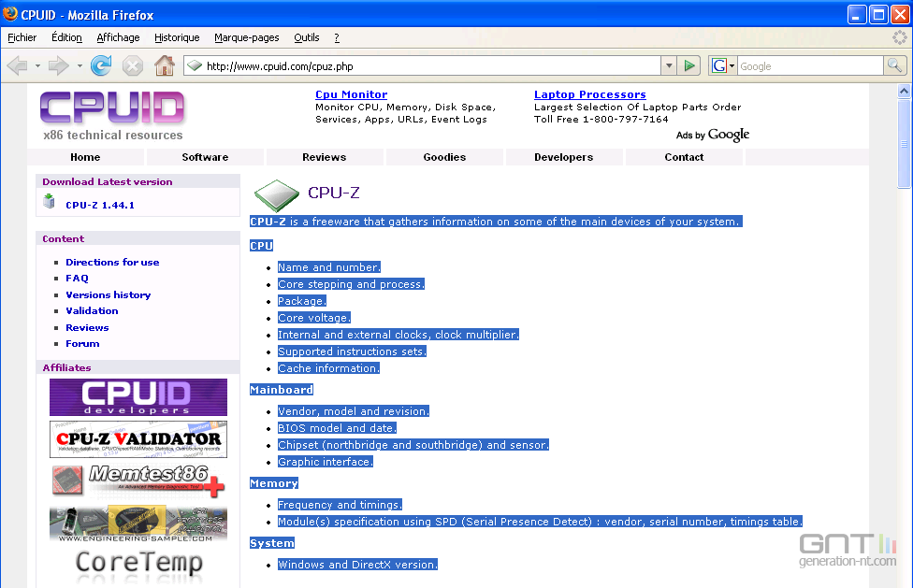Click the Google search engine icon
The width and height of the screenshot is (913, 588).
tap(719, 65)
